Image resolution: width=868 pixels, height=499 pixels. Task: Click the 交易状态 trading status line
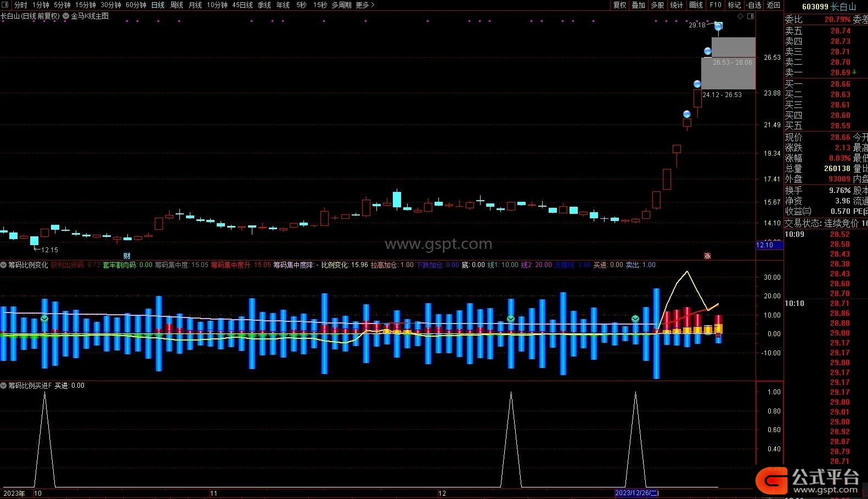[826, 223]
